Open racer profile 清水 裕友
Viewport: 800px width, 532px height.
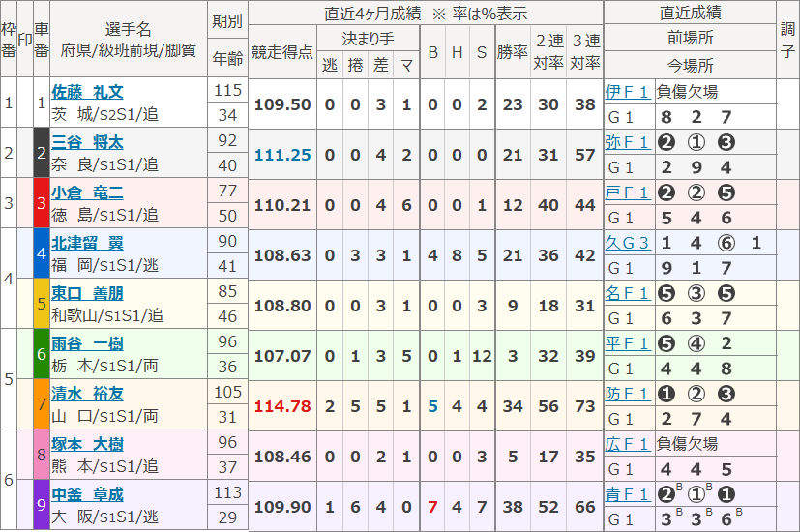point(87,394)
